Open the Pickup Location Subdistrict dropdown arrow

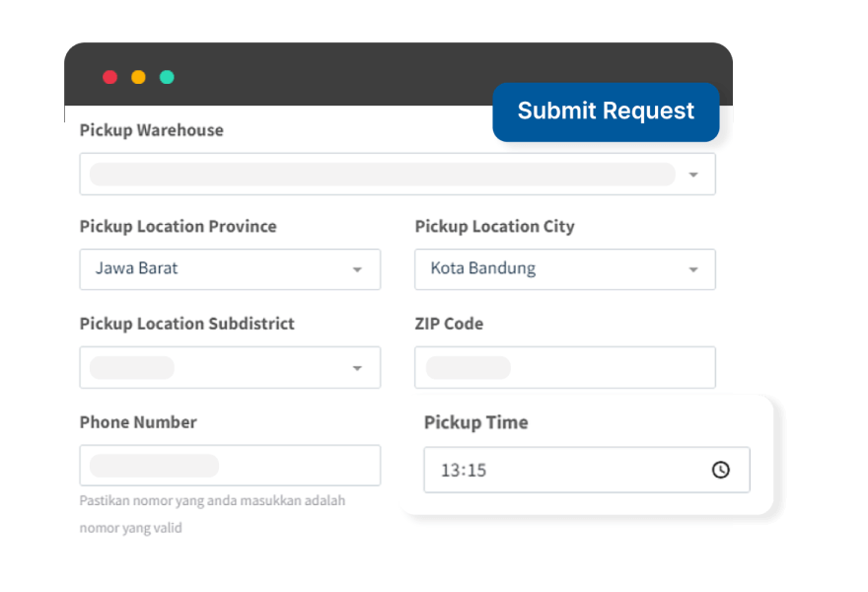[357, 368]
